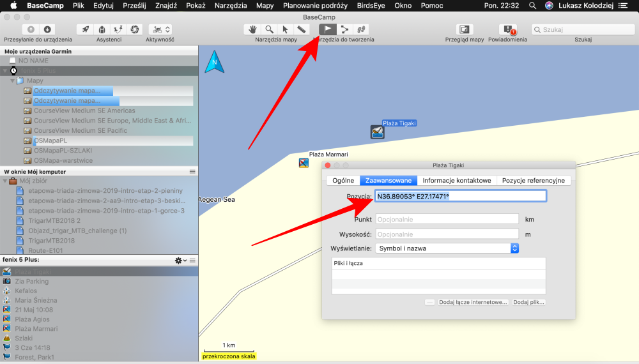Select CourseView Medium SE Pacific map

tap(81, 130)
